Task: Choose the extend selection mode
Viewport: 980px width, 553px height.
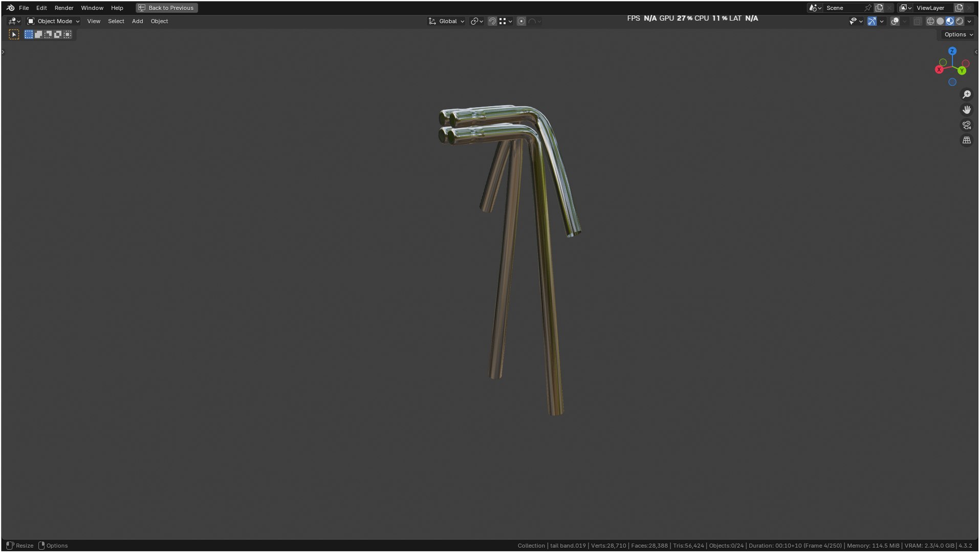Action: [38, 34]
